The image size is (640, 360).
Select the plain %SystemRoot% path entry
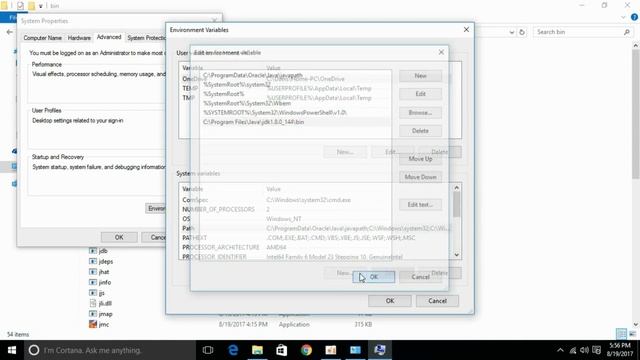tap(295, 94)
